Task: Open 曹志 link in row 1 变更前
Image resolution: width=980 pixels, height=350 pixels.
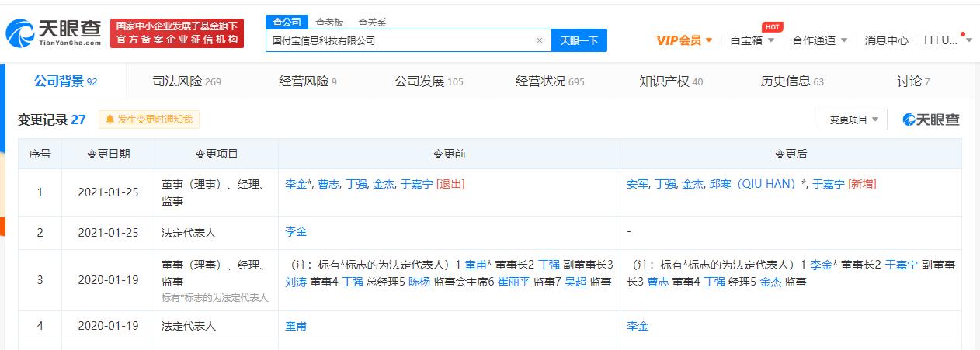Action: point(328,184)
